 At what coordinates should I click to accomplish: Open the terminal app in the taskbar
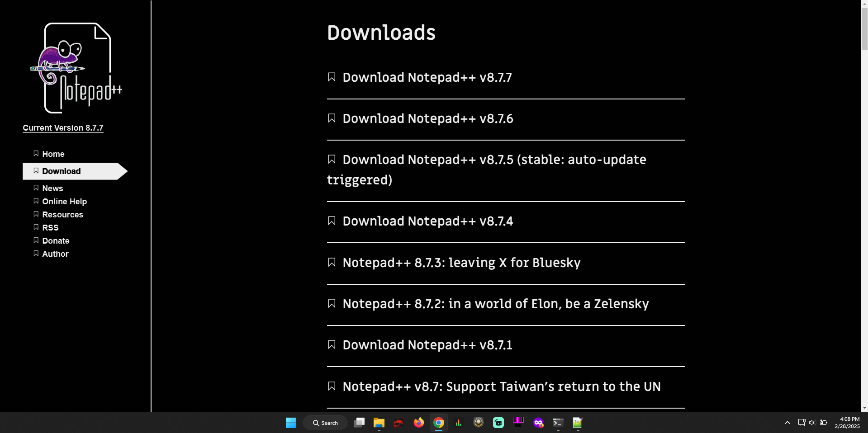(558, 423)
